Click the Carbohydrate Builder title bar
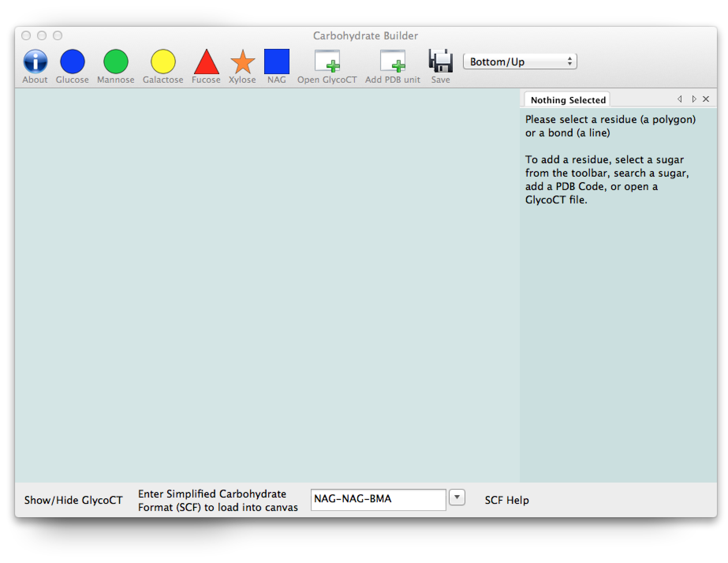728x563 pixels. (x=365, y=35)
